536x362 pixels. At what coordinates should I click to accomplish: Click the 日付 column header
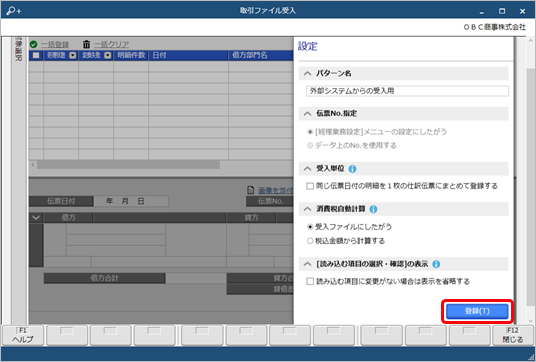[x=188, y=55]
